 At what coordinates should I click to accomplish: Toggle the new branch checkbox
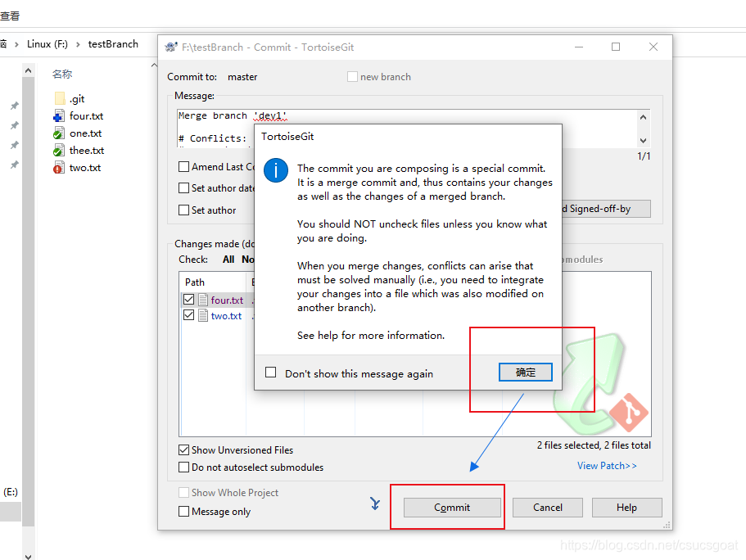point(352,77)
